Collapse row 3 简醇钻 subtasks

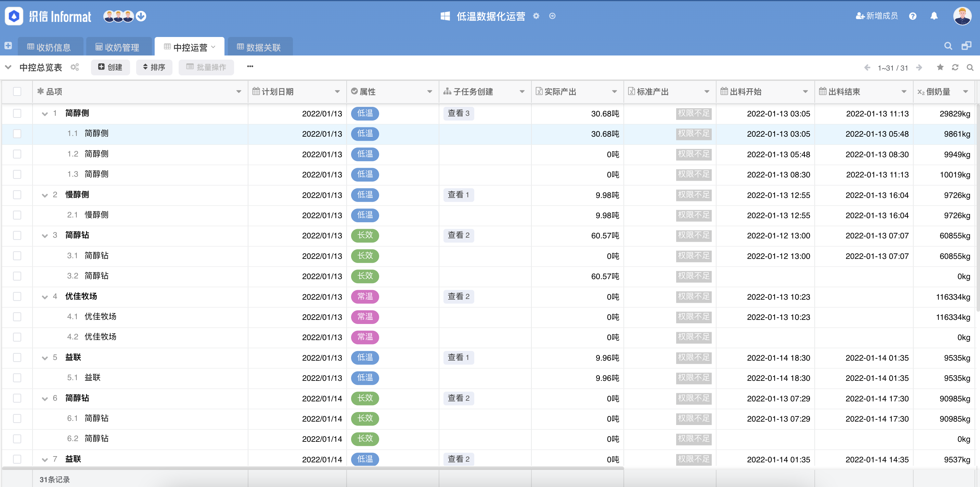pyautogui.click(x=45, y=236)
